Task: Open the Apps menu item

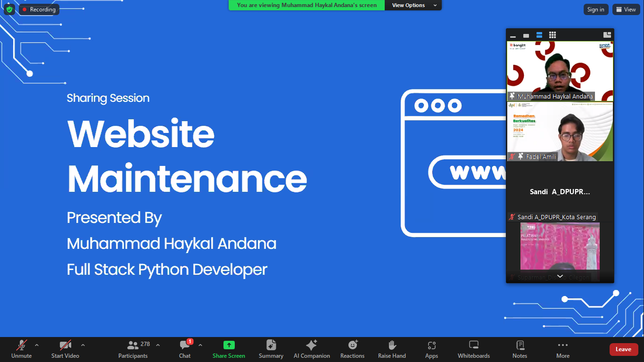Action: pos(431,349)
